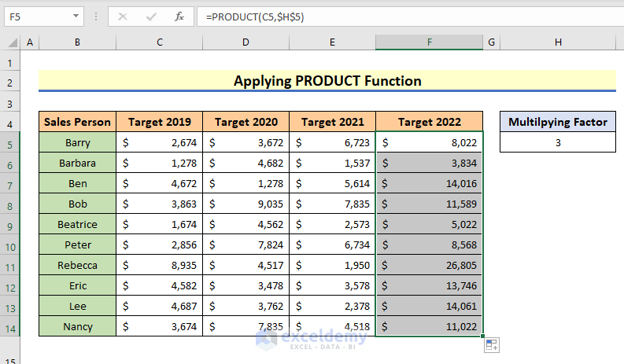Screen dimensions: 624x364
Task: Select row 2 header
Action: tap(10, 83)
